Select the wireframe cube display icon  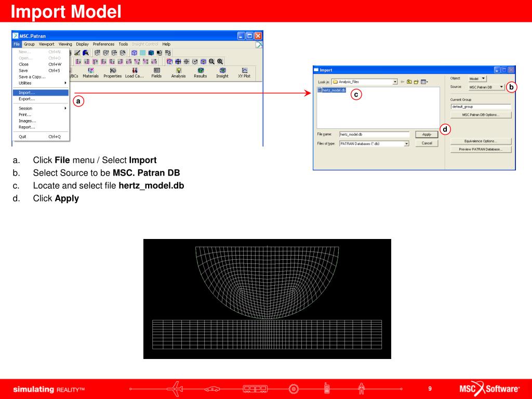(x=135, y=52)
